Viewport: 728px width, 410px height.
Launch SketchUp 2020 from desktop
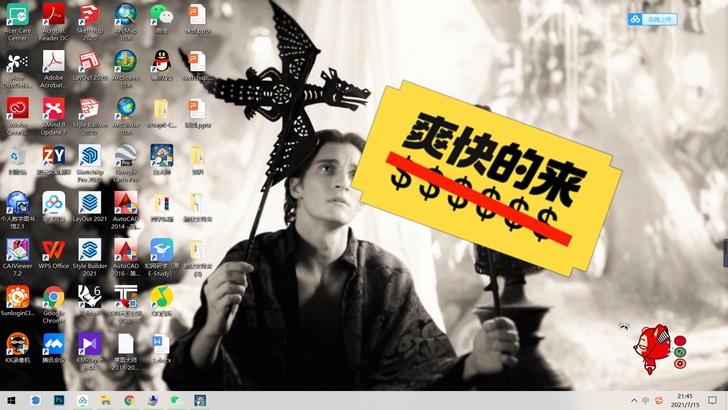coord(90,15)
